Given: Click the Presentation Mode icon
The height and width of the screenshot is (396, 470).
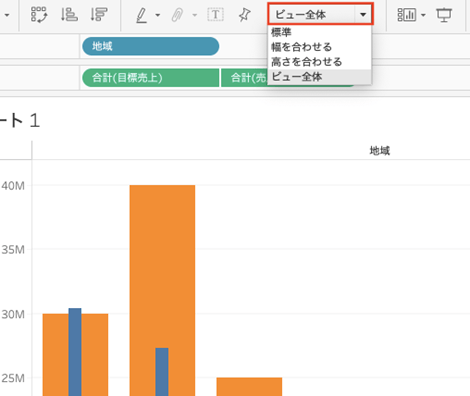Looking at the screenshot, I should [444, 15].
